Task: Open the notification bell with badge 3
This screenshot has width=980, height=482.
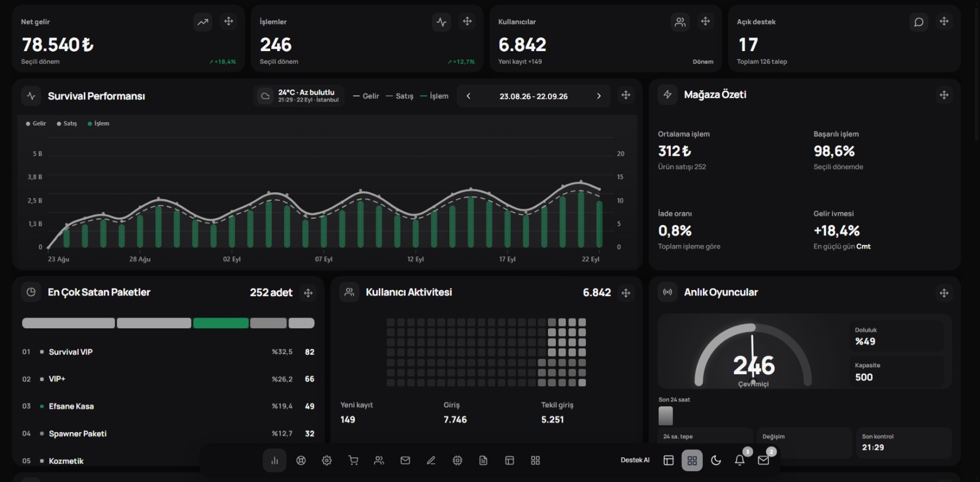Action: click(740, 460)
